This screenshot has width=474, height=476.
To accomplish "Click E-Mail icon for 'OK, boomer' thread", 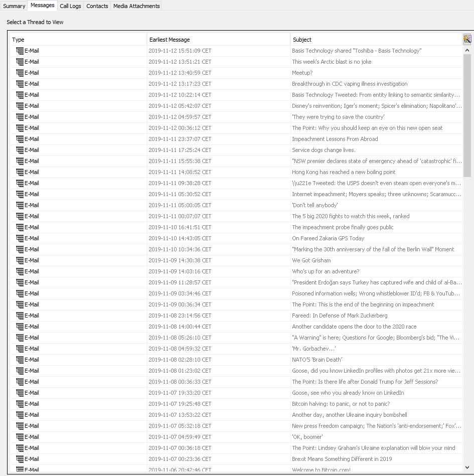I will [x=20, y=437].
